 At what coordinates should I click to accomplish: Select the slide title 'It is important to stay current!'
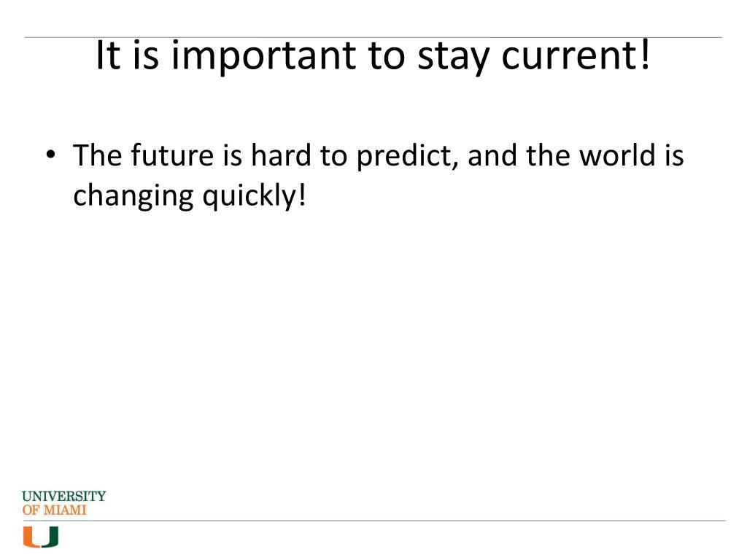coord(373,56)
